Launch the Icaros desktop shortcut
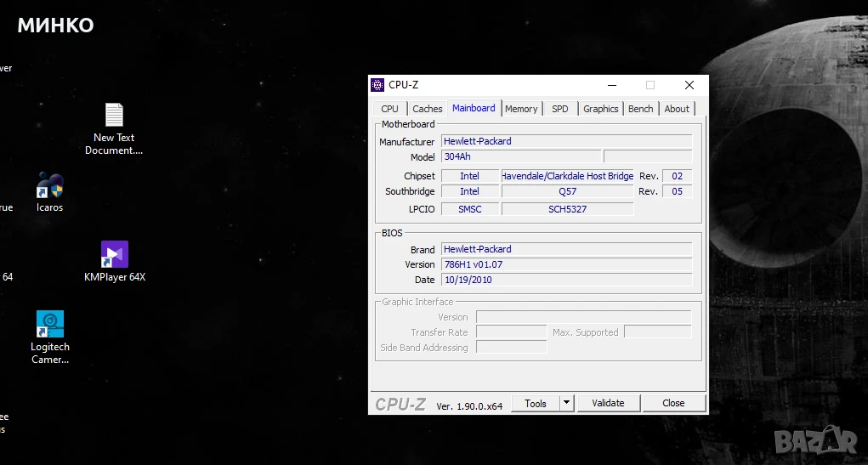 pos(50,192)
